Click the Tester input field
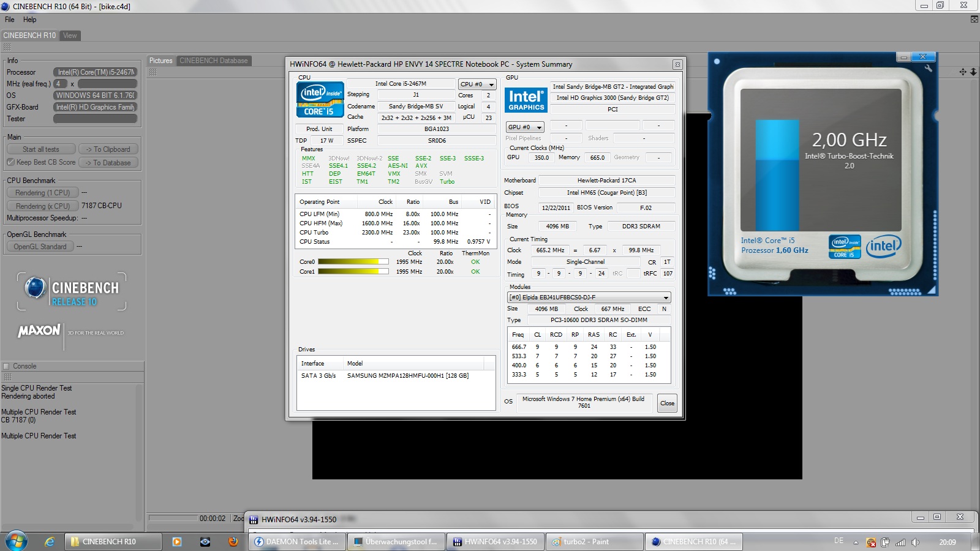The width and height of the screenshot is (980, 551). tap(95, 119)
